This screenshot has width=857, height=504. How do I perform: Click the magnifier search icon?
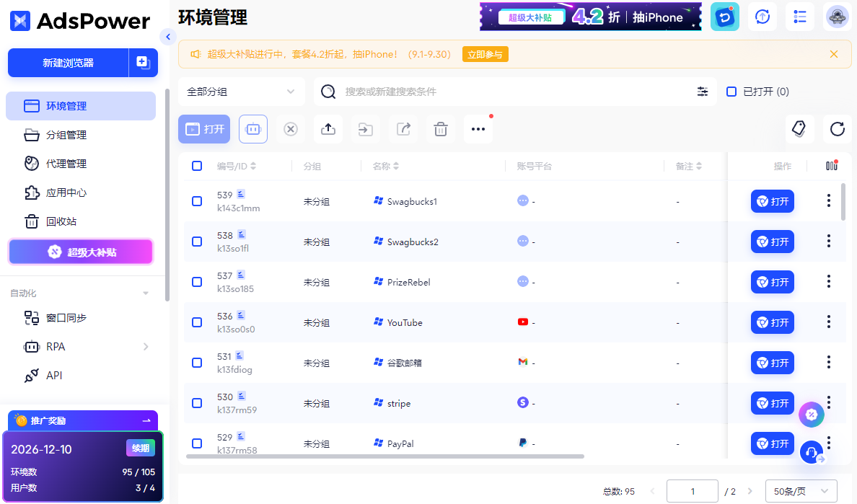328,92
